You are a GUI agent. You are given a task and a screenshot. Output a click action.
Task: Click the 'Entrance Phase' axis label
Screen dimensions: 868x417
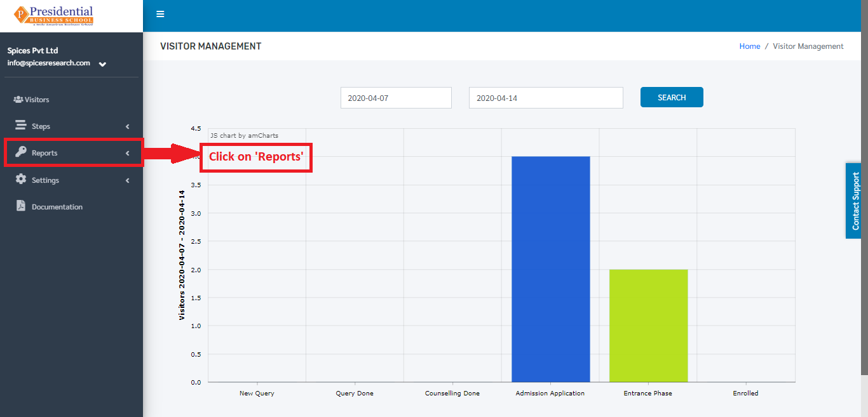pyautogui.click(x=648, y=393)
